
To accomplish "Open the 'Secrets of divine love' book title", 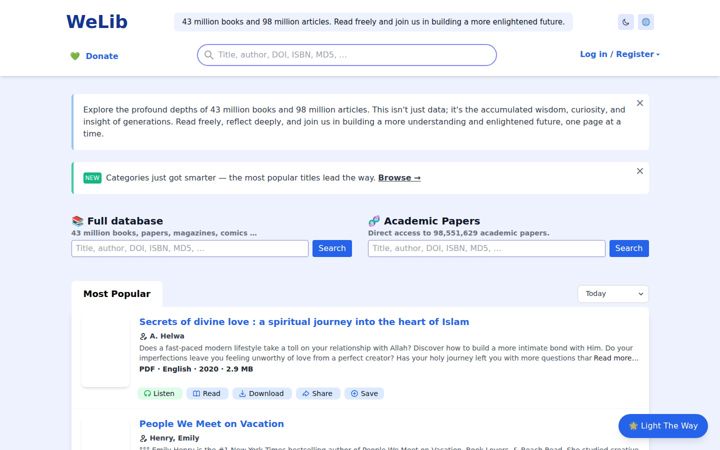I will click(x=304, y=322).
